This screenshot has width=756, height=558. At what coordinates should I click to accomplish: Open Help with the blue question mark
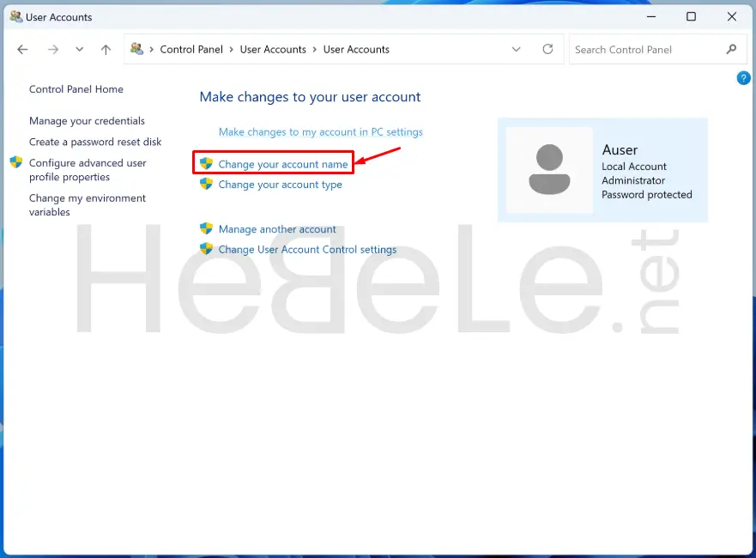click(743, 77)
